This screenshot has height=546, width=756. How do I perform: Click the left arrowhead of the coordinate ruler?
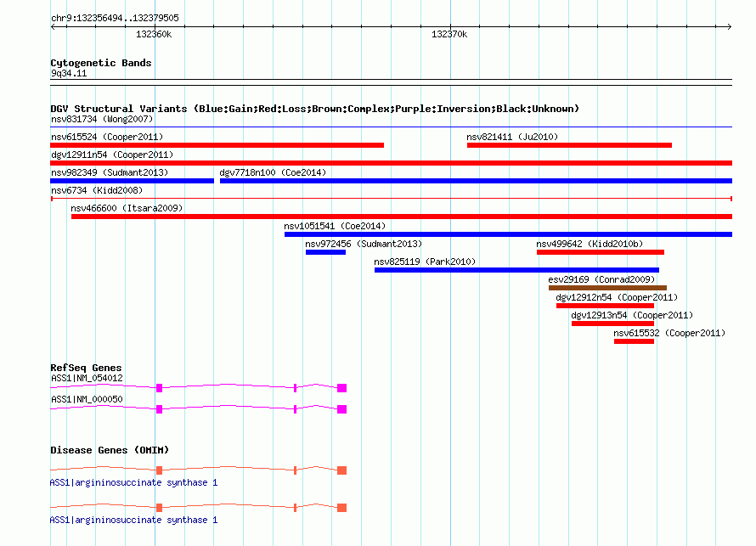[53, 26]
